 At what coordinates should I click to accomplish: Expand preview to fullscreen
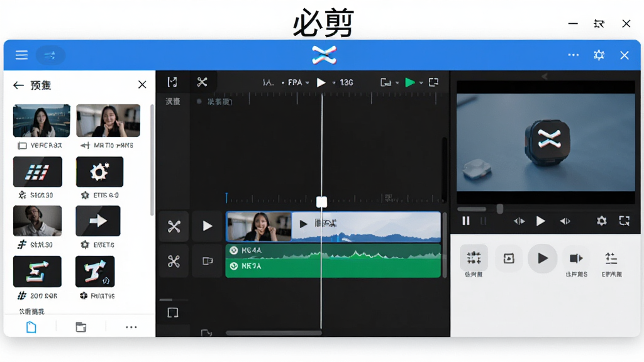pos(625,221)
